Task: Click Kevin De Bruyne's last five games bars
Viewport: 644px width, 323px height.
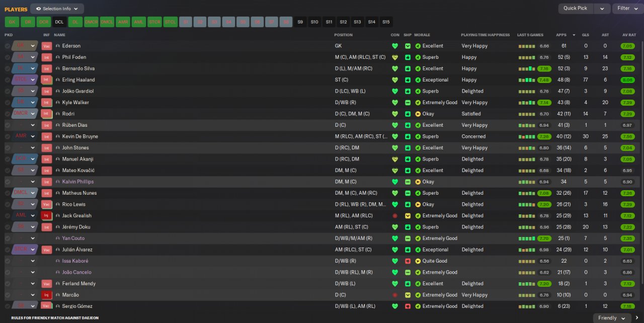Action: coord(527,136)
